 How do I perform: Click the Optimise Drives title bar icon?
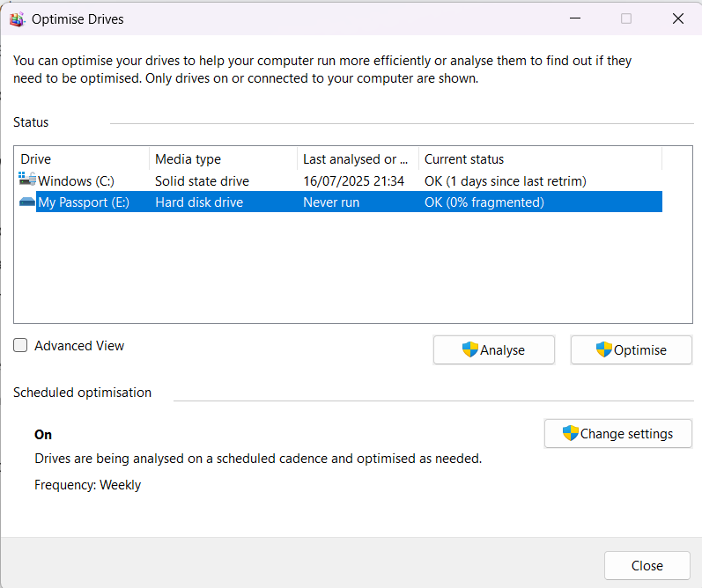[17, 18]
